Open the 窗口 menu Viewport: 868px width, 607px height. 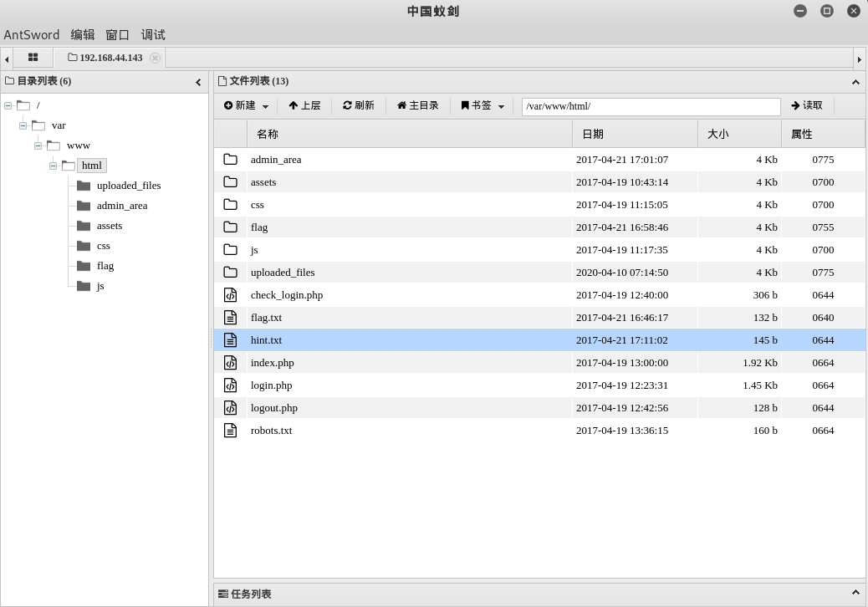117,35
